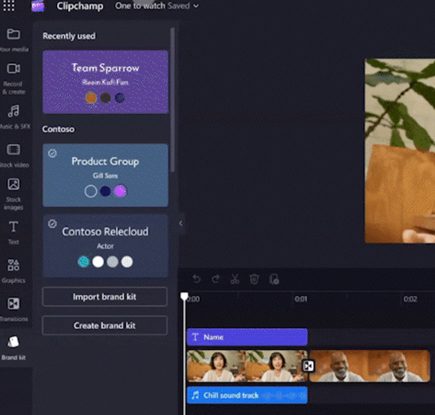Pick the magenta swatch in Product Group

click(120, 191)
